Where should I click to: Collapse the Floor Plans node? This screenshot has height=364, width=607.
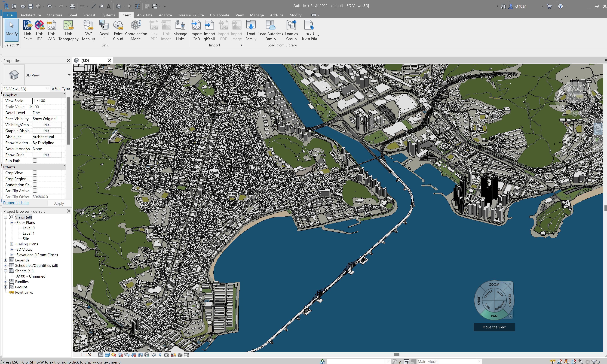(x=12, y=222)
